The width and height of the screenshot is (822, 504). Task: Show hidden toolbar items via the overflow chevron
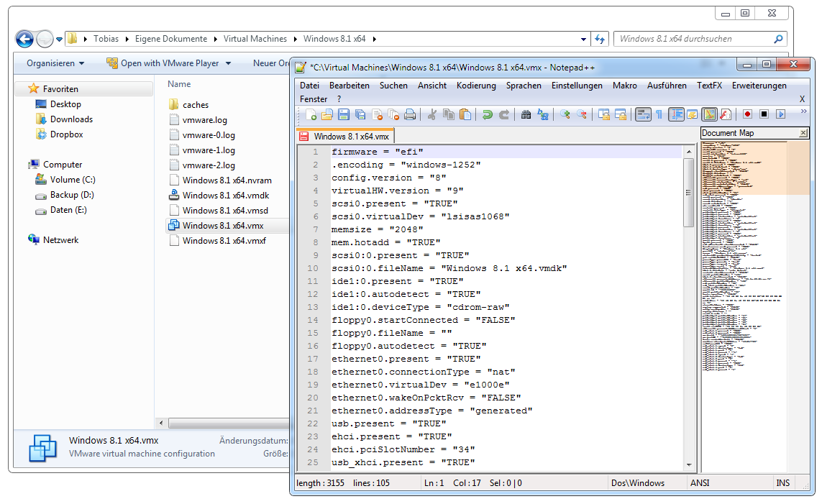coord(803,111)
